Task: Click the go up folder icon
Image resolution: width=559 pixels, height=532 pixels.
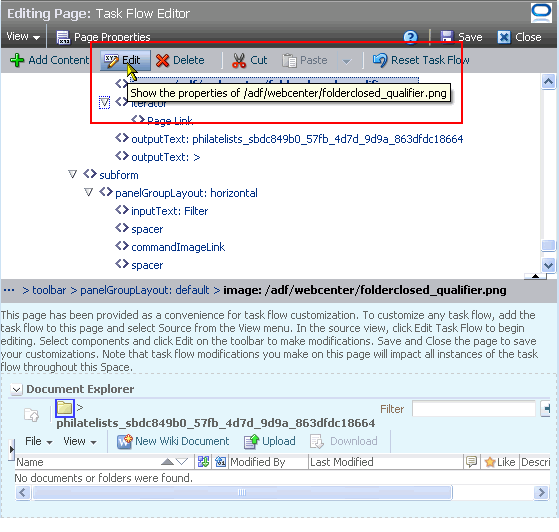Action: (x=31, y=415)
